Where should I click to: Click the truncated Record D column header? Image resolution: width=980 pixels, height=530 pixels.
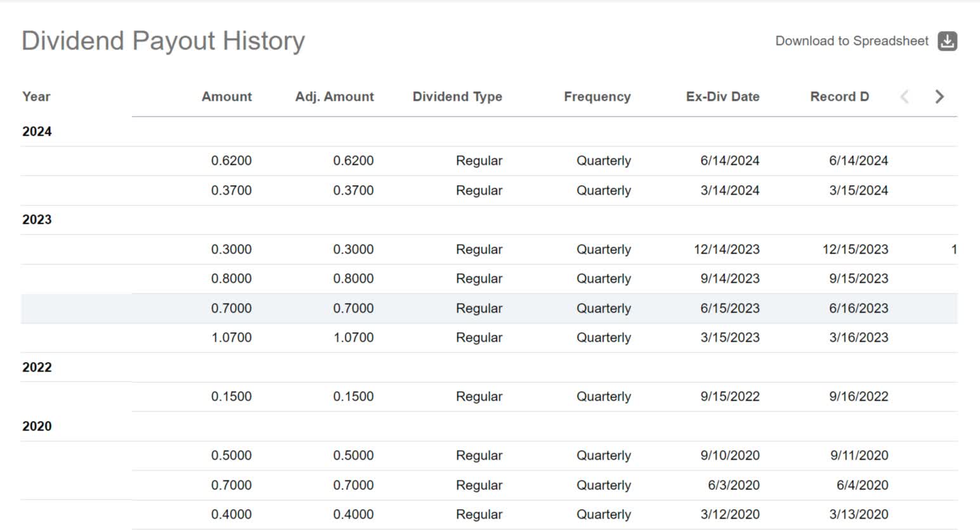pyautogui.click(x=839, y=96)
